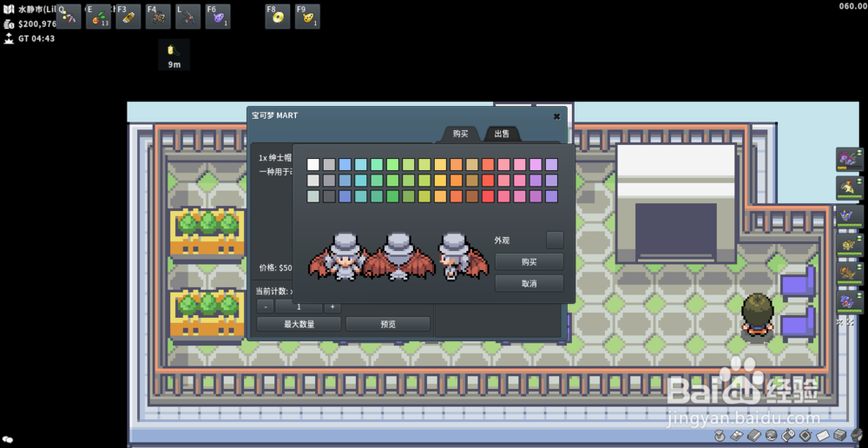Viewport: 868px width, 448px height.
Task: Switch to the 出售 tab
Action: 502,134
